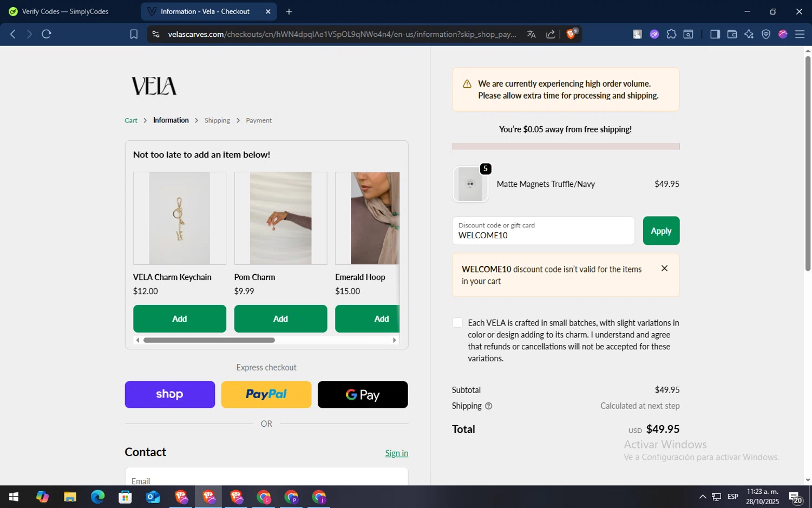Viewport: 812px width, 508px height.
Task: Click carousel scroll left arrow
Action: point(137,340)
